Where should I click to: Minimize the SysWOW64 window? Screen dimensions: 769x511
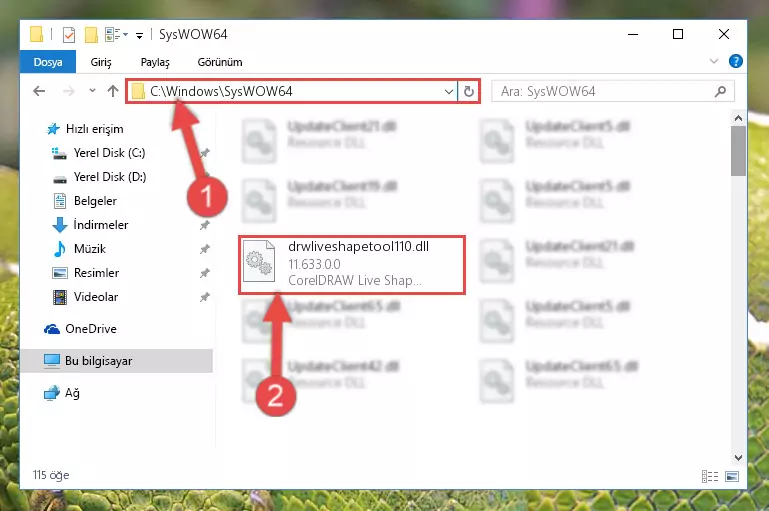point(633,34)
